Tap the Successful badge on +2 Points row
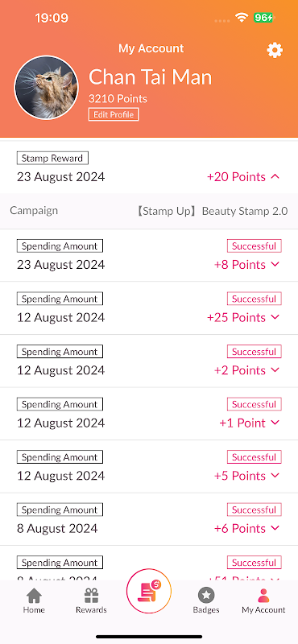298x644 pixels. [254, 352]
